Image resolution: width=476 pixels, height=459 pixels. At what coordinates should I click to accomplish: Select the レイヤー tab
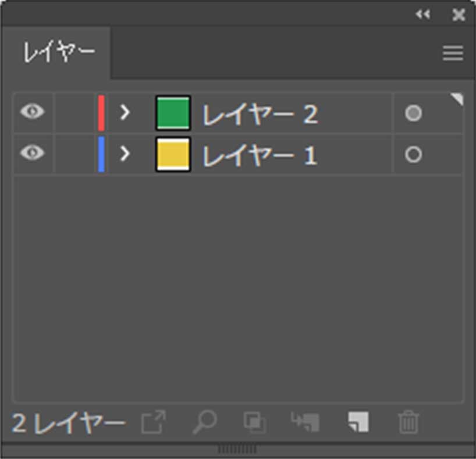(x=59, y=52)
